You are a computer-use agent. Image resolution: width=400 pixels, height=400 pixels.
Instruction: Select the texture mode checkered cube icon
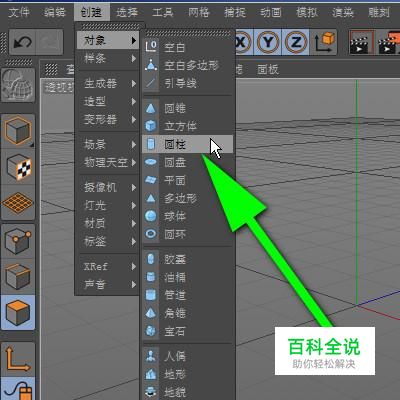tap(18, 167)
